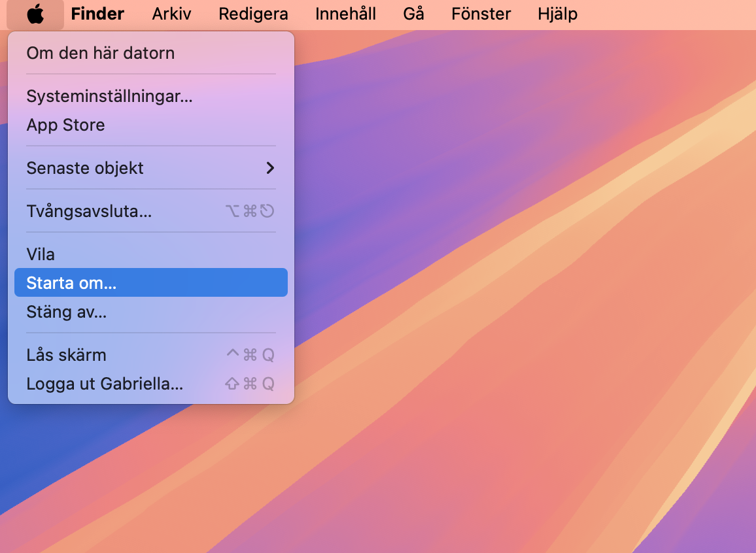Open the Innehåll menu

click(345, 14)
